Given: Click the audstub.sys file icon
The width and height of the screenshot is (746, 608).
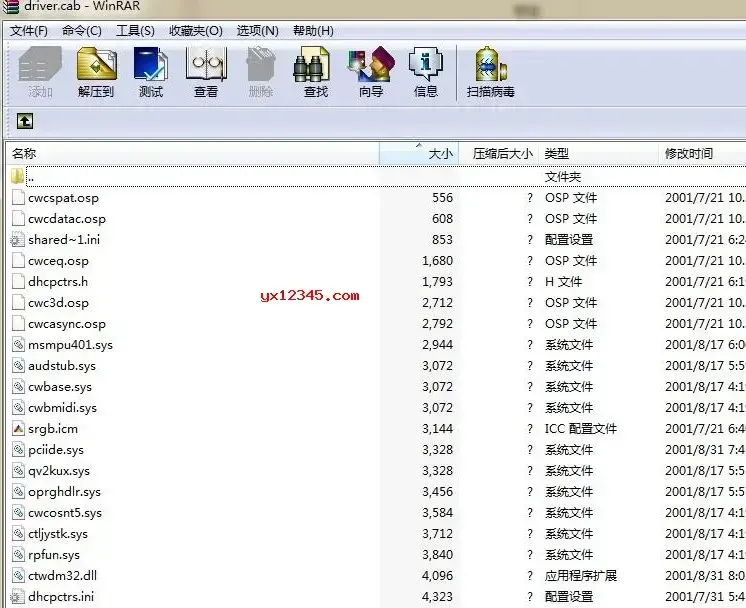Looking at the screenshot, I should [x=18, y=365].
